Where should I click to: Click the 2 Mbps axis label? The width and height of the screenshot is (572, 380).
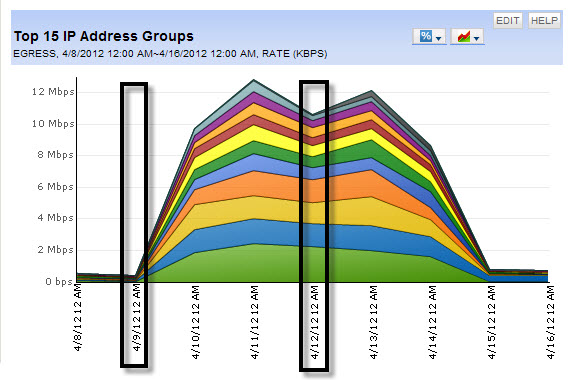pos(55,250)
